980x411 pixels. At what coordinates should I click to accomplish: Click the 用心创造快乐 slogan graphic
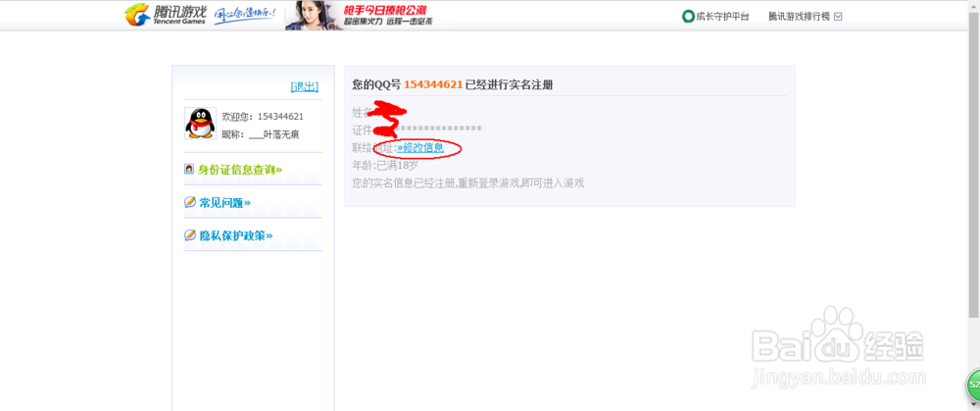click(244, 16)
